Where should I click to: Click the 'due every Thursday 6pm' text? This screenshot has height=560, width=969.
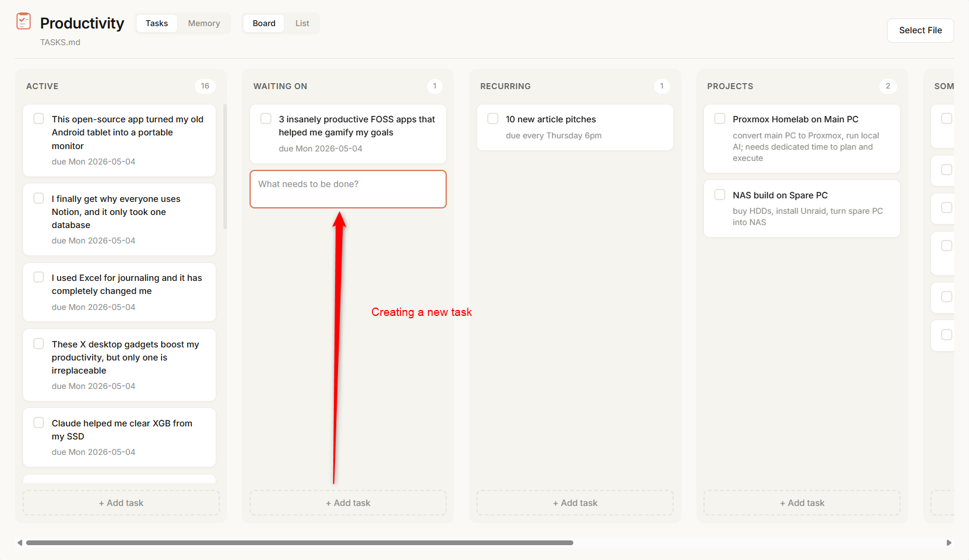(554, 135)
